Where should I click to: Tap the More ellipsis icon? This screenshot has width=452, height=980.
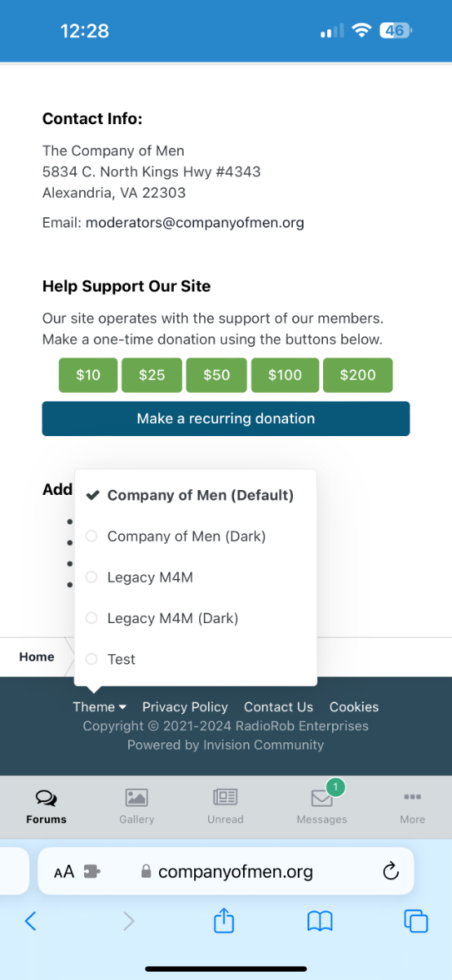(x=412, y=797)
